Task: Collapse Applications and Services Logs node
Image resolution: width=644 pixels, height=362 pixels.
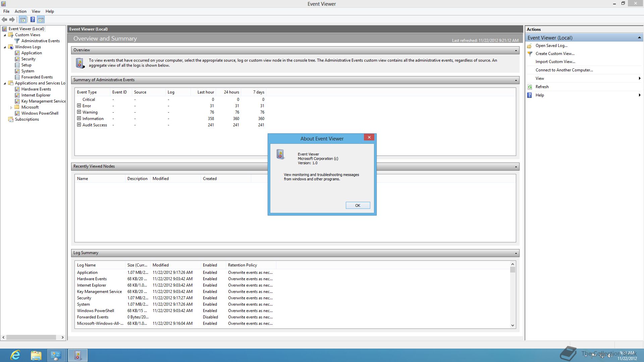Action: click(5, 83)
